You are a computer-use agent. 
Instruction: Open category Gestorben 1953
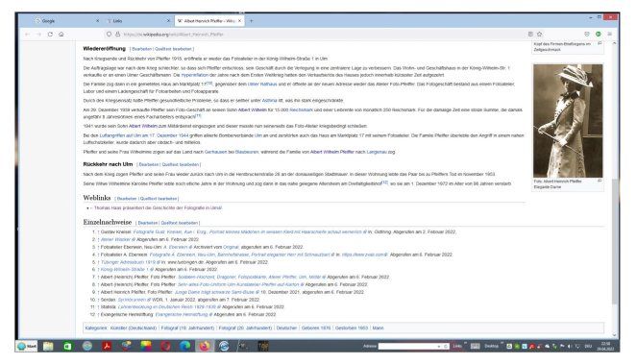pos(352,328)
